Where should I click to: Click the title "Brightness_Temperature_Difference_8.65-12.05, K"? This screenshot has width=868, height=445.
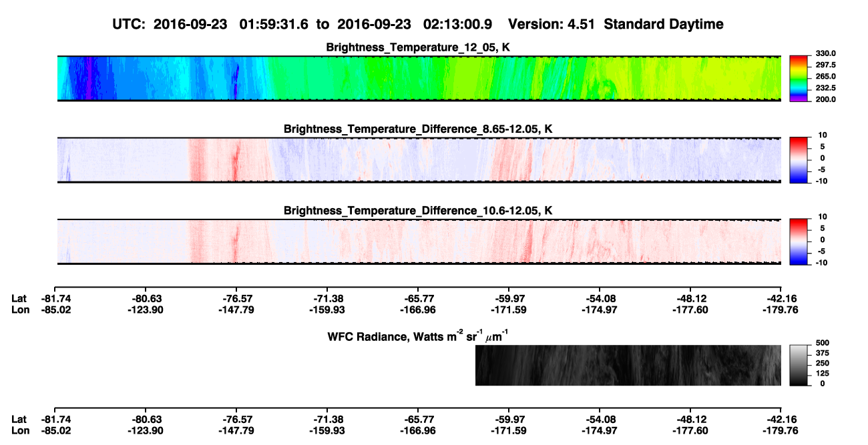418,129
